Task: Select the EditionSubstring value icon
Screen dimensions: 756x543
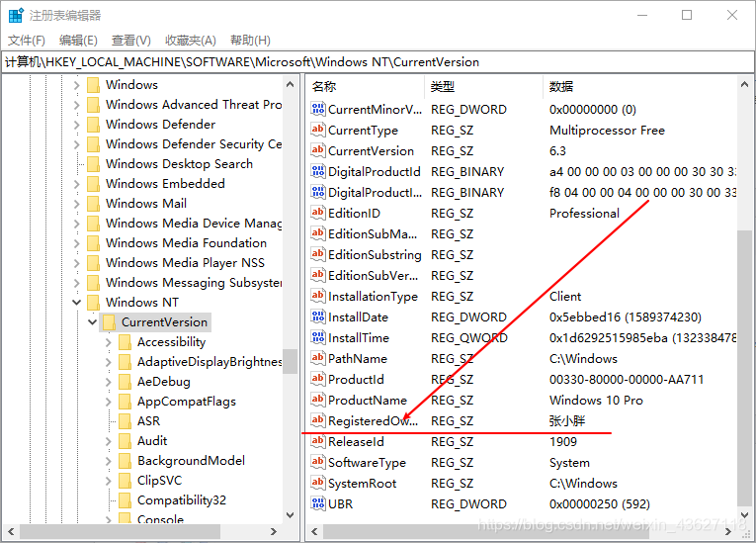Action: coord(318,254)
